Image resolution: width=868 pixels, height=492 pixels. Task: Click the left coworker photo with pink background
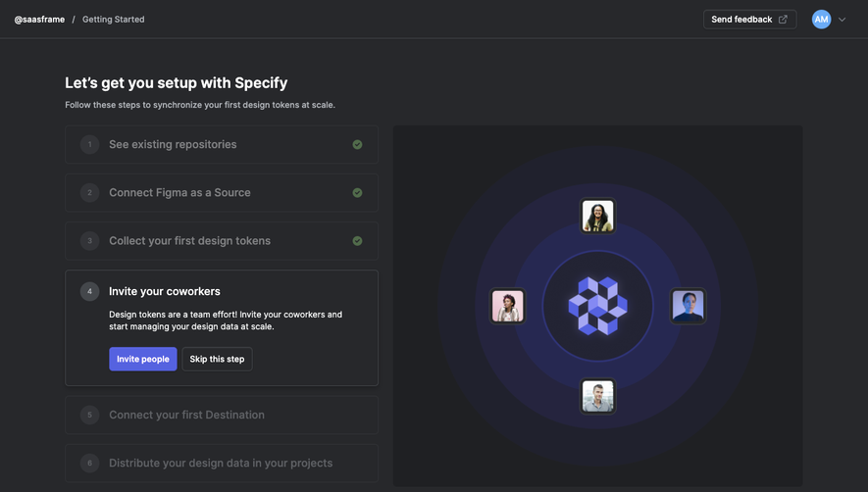(x=508, y=306)
